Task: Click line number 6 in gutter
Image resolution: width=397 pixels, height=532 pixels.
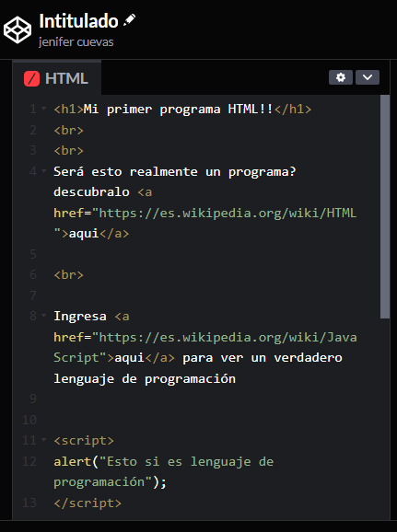Action: tap(33, 274)
